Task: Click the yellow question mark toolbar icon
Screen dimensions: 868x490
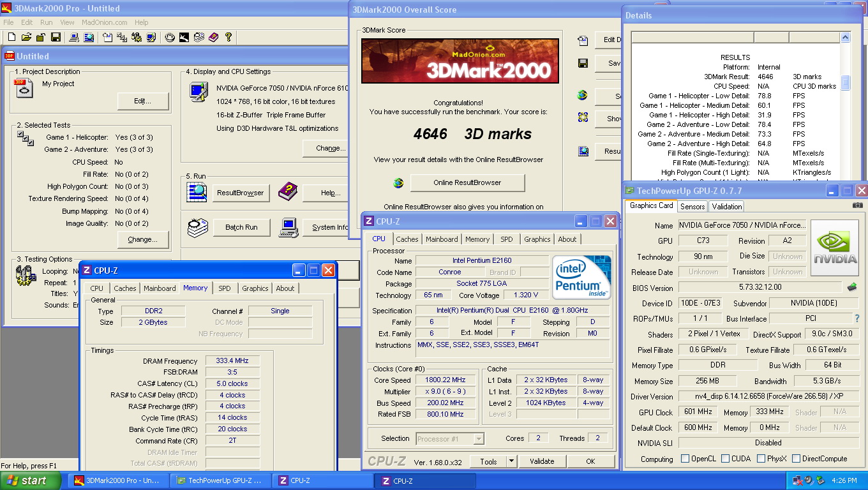Action: [x=228, y=38]
